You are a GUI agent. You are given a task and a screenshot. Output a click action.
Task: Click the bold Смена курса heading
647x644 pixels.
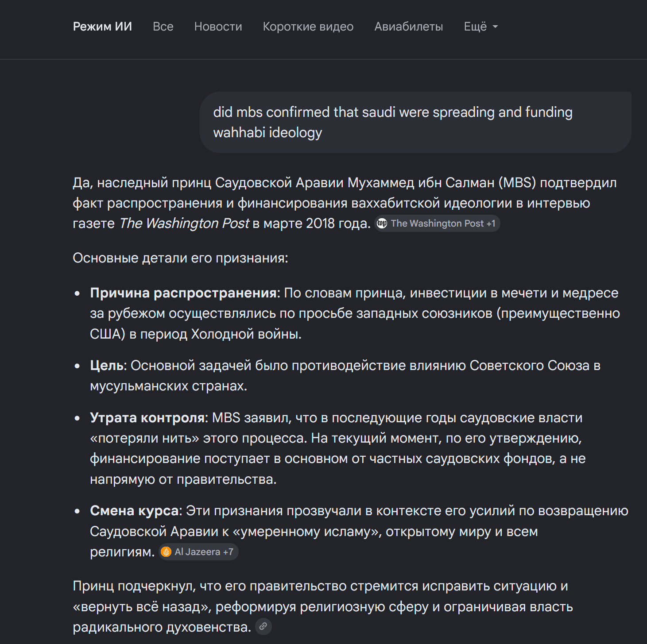pyautogui.click(x=135, y=511)
